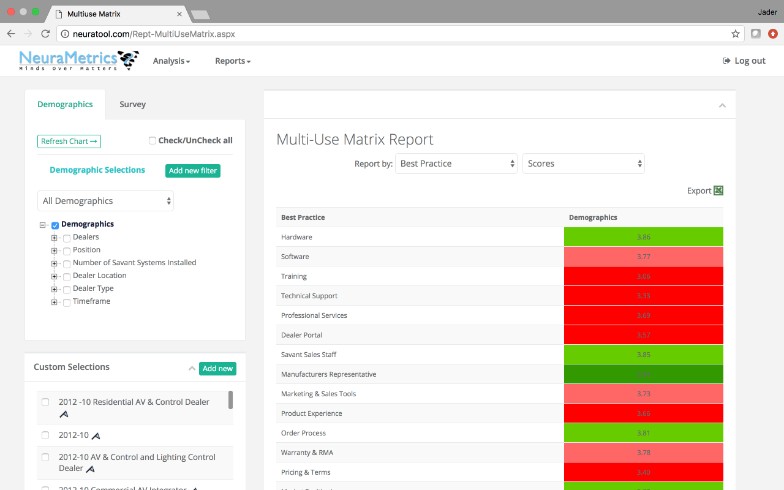Open the gray cast extension icon
This screenshot has width=784, height=490.
click(x=756, y=34)
